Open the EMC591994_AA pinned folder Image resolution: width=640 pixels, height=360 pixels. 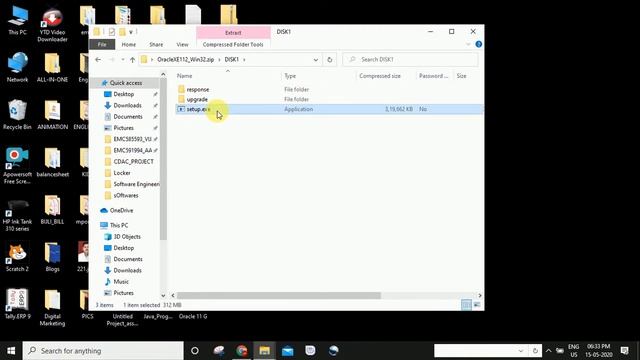point(132,150)
